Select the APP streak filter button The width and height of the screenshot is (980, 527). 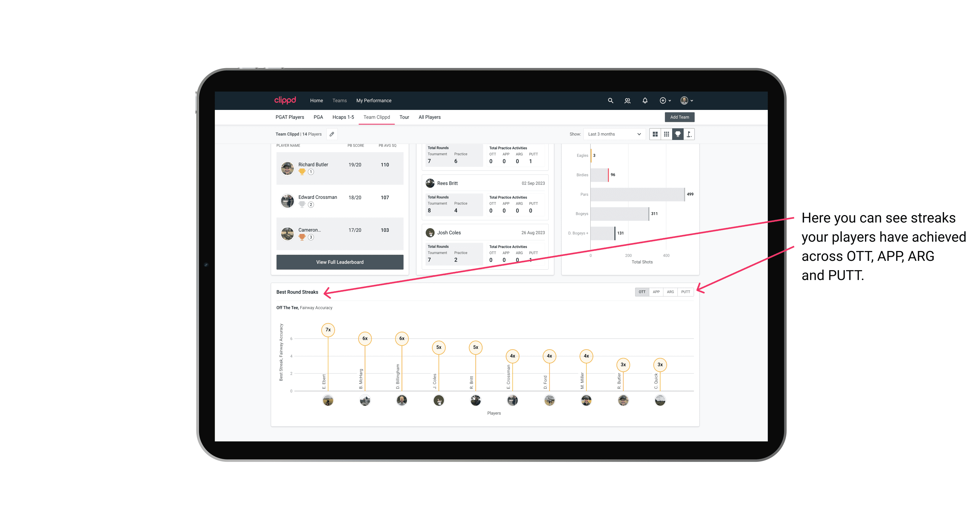[655, 292]
